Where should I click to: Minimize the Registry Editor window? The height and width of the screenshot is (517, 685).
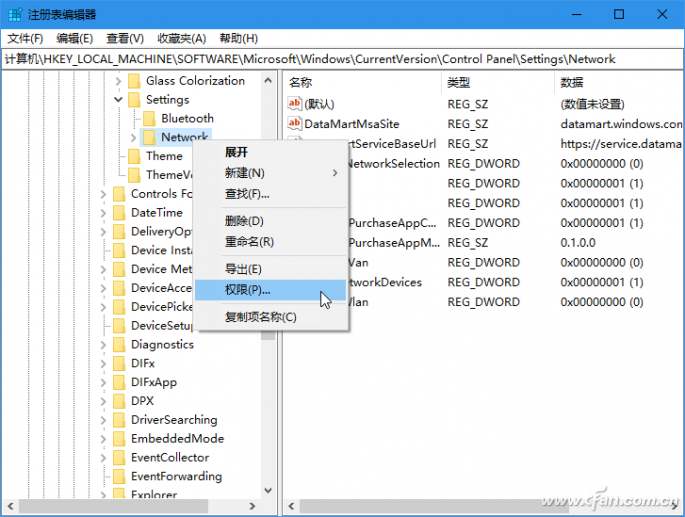click(x=577, y=14)
